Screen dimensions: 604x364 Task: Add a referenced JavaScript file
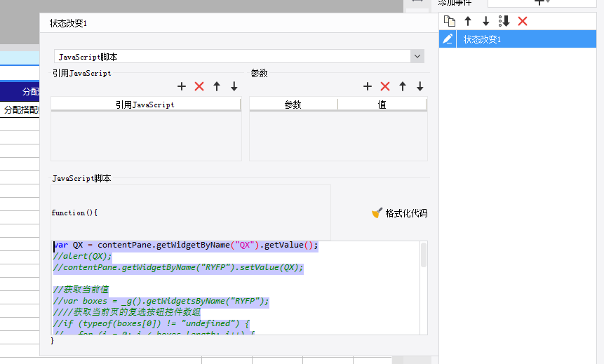[x=182, y=86]
